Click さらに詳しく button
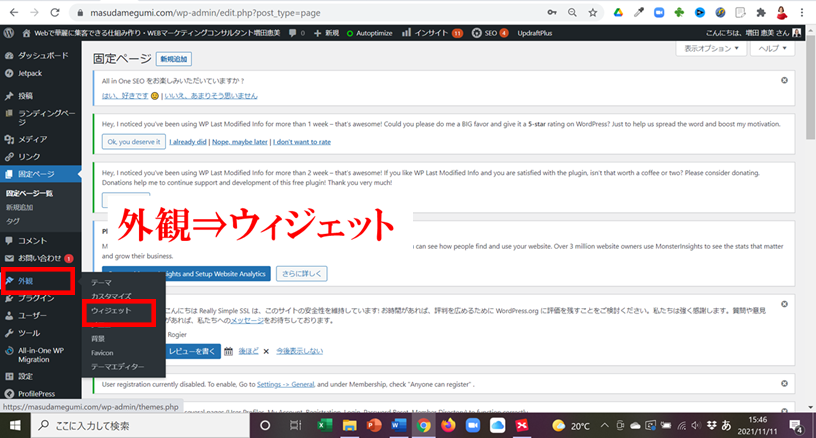Viewport: 816px width, 438px height. coord(302,274)
